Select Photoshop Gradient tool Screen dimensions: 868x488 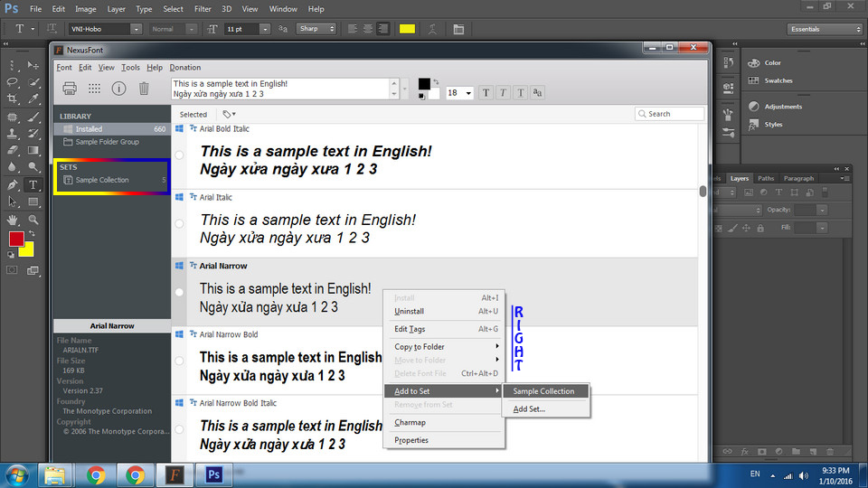33,150
